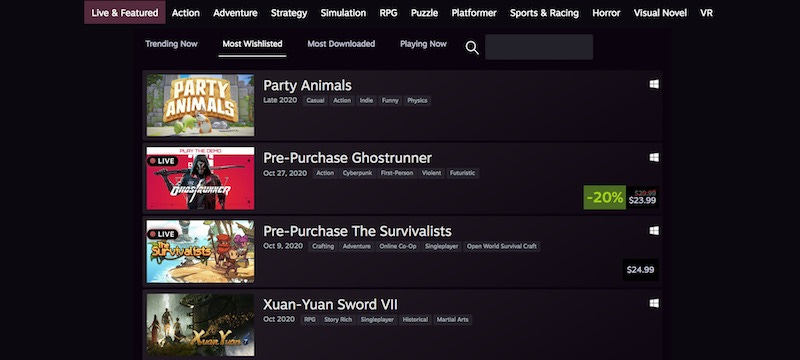
Task: Open The Survivalists thumbnail image
Action: [x=200, y=252]
